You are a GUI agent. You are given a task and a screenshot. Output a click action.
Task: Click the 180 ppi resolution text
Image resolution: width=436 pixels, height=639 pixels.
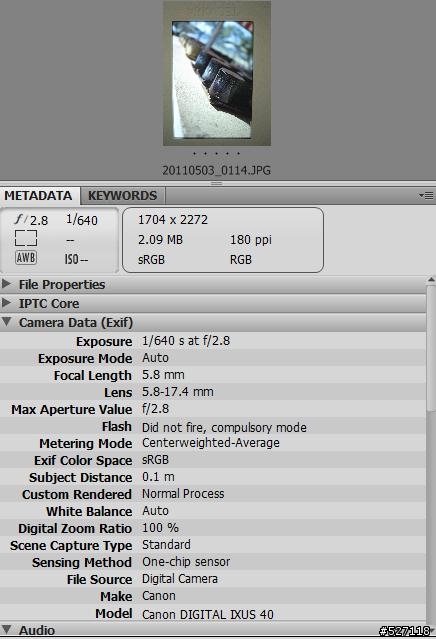(x=251, y=240)
